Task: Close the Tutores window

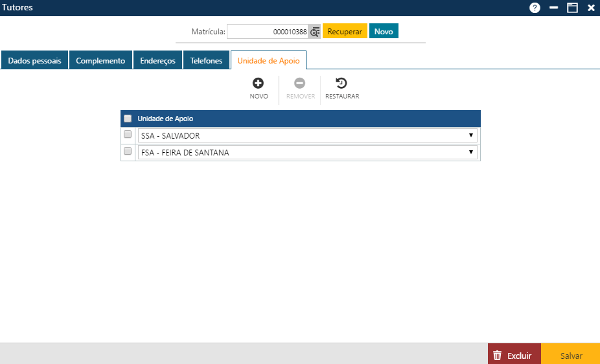Action: [x=591, y=8]
